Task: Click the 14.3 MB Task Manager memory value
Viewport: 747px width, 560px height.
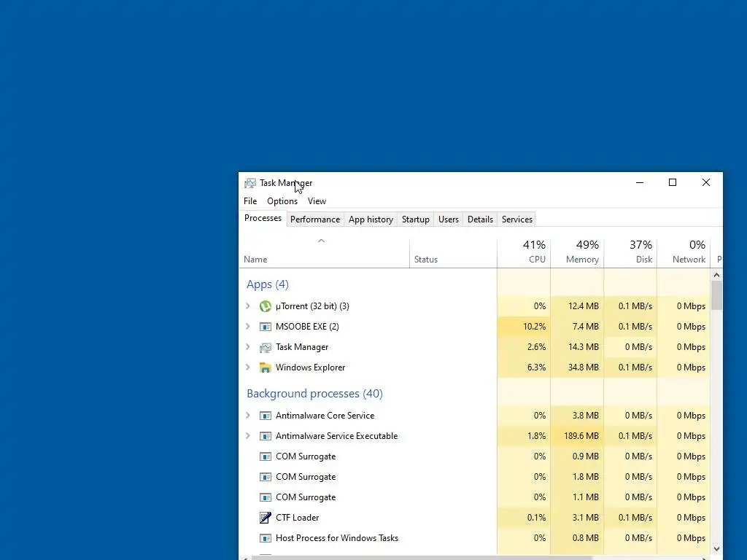Action: (583, 347)
